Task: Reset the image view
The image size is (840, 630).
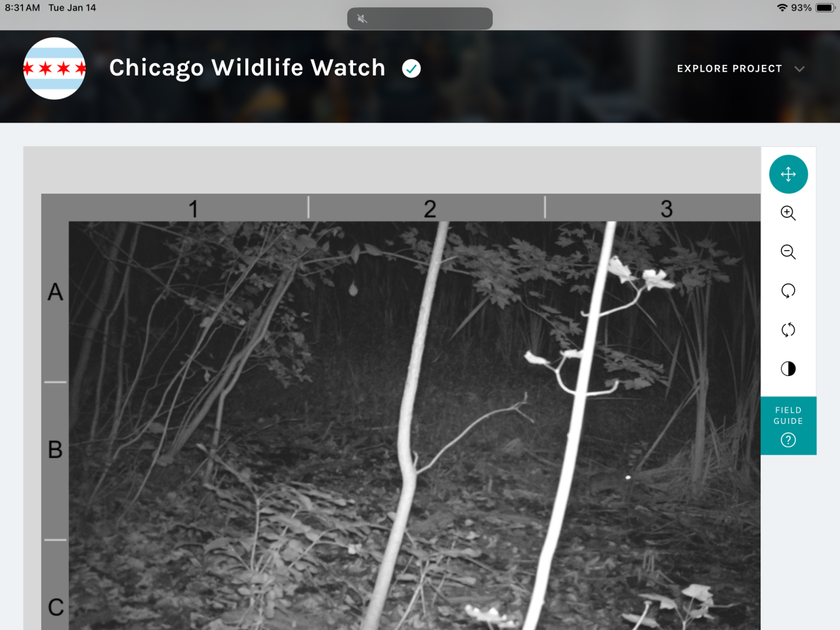Action: click(788, 329)
